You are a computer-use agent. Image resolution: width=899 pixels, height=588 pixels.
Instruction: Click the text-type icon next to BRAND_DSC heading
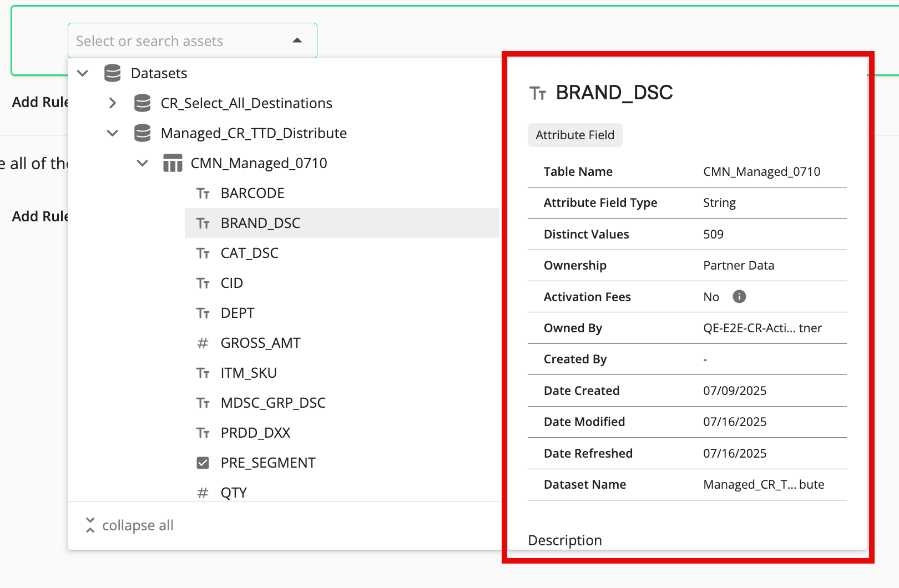538,93
